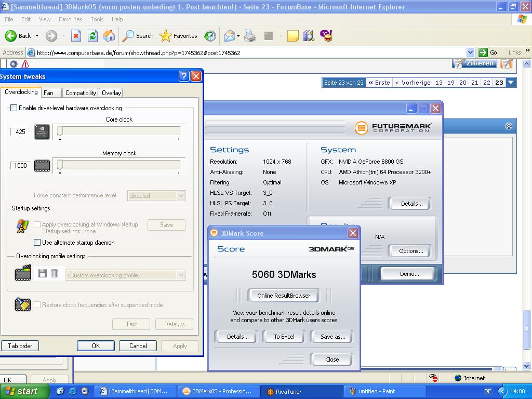Open the Favorites menu in the menu bar

tap(70, 19)
